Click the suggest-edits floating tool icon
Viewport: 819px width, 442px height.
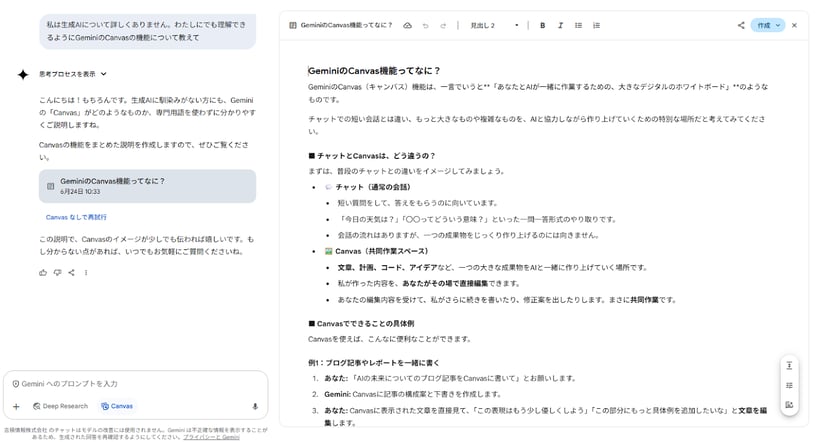point(789,405)
